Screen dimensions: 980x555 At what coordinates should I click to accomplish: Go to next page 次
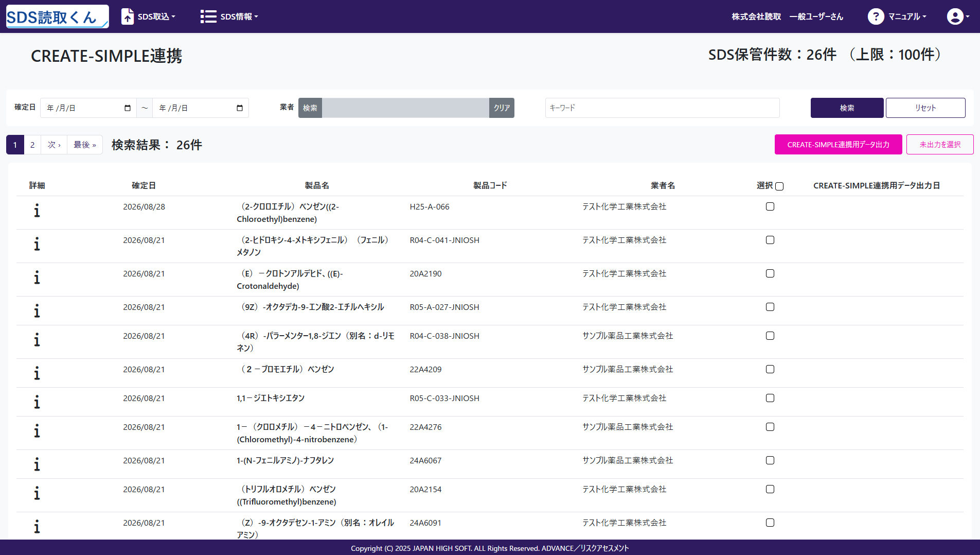click(54, 145)
